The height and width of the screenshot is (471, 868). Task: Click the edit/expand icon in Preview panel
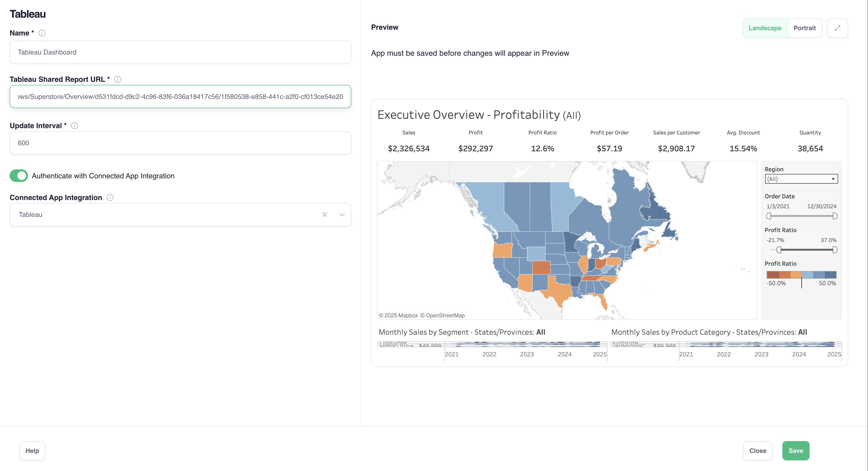(837, 28)
